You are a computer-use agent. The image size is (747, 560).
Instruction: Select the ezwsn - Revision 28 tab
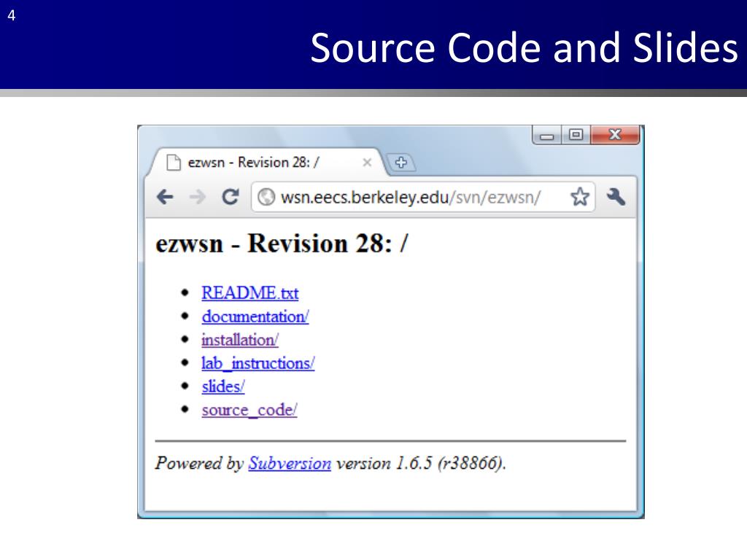click(x=268, y=163)
